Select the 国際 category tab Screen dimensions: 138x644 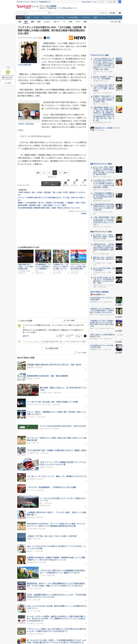coord(32,22)
